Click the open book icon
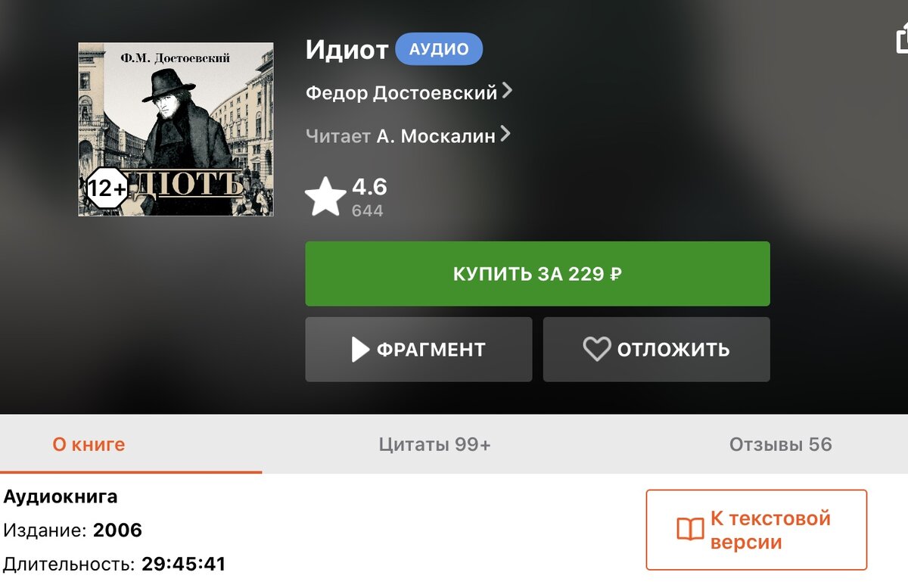Viewport: 908px width, 588px height. point(689,530)
